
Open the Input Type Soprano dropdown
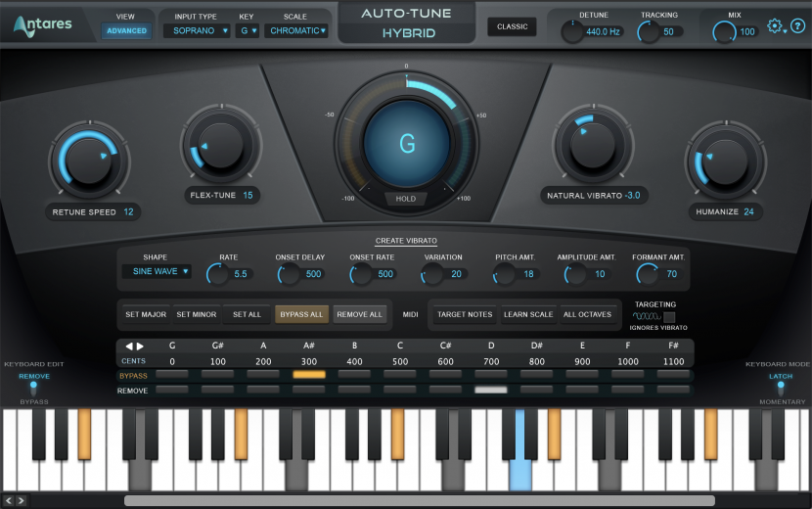196,30
